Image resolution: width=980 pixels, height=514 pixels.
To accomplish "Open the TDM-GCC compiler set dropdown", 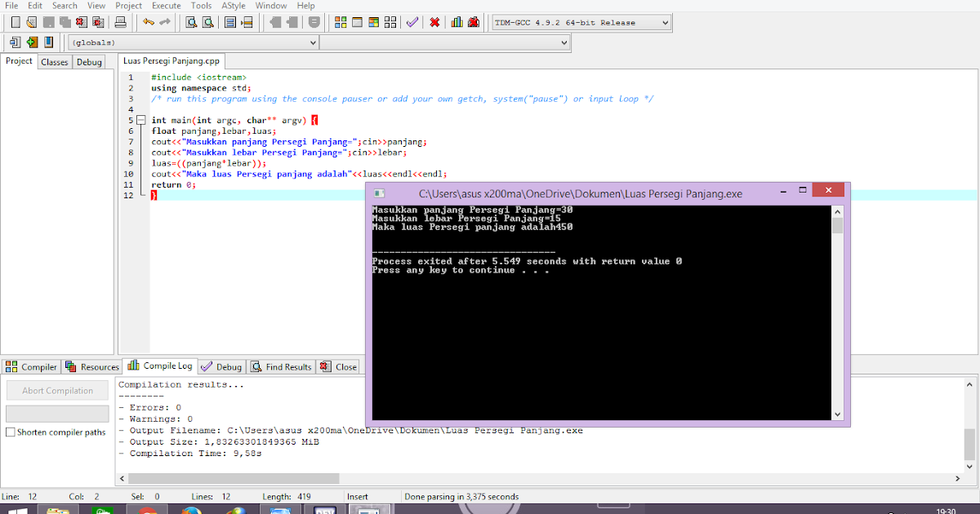I will tap(666, 22).
